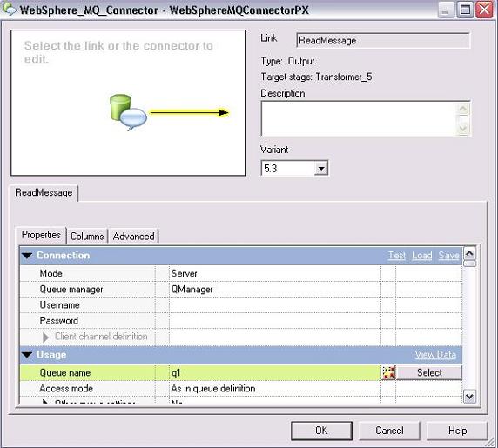Click the Load connection link
Viewport: 498px width, 448px height.
pos(421,256)
